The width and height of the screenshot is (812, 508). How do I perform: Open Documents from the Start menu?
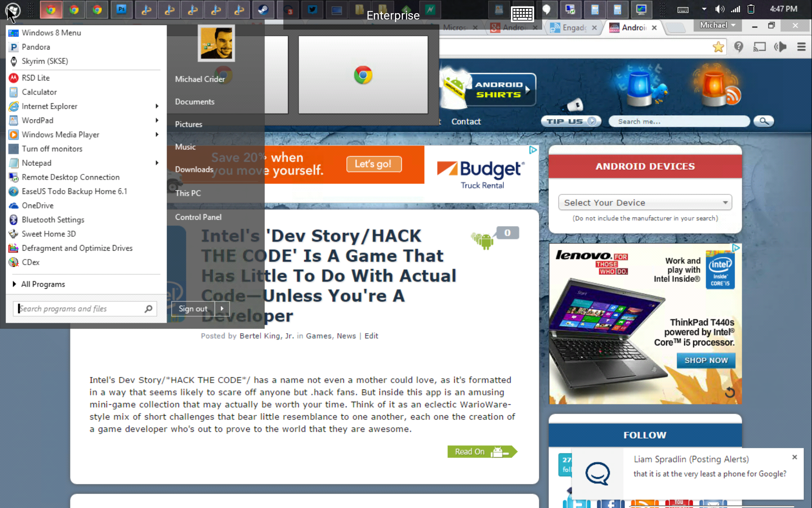pyautogui.click(x=195, y=102)
